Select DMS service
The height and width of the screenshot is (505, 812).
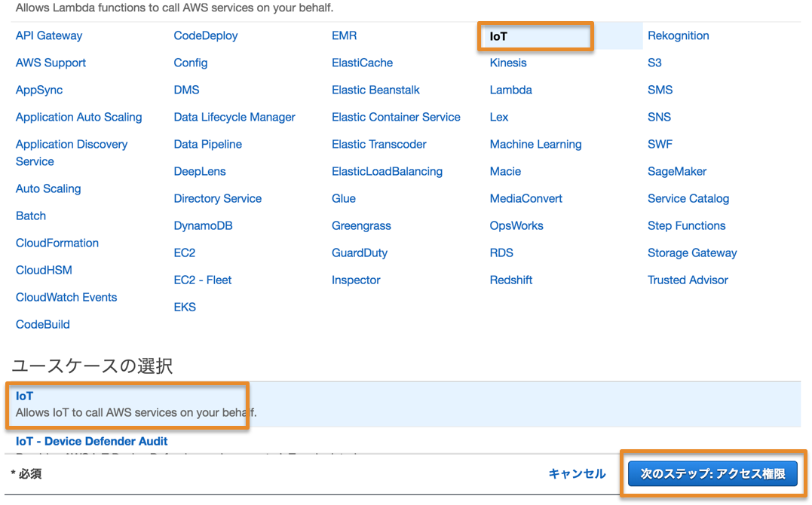click(x=186, y=90)
